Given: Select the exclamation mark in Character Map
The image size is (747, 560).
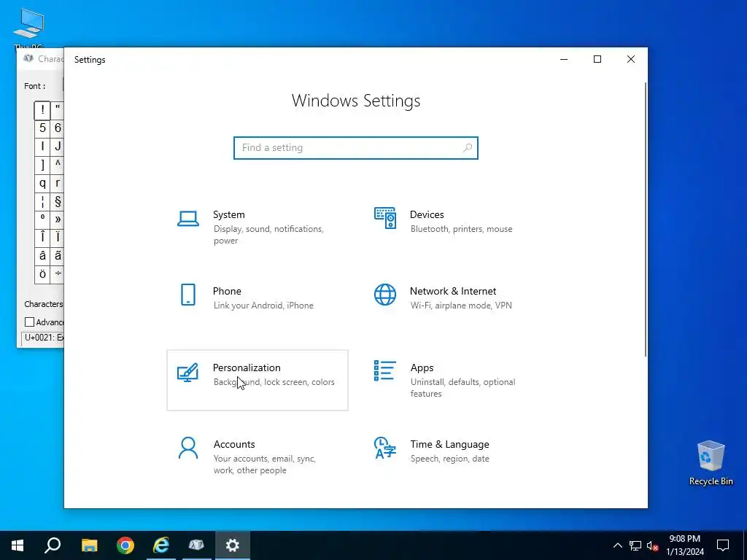Looking at the screenshot, I should click(42, 110).
